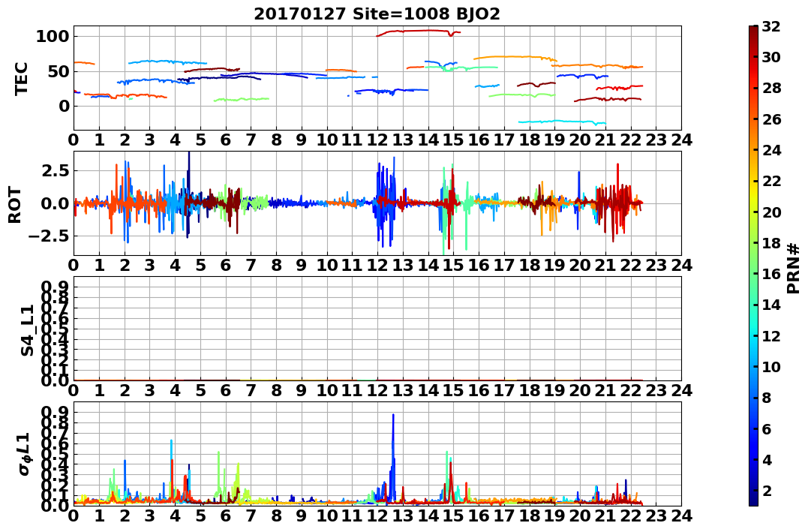This screenshot has height=532, width=808.
Task: Click the 2.5 tick on the ROT axis
Action: pyautogui.click(x=55, y=170)
